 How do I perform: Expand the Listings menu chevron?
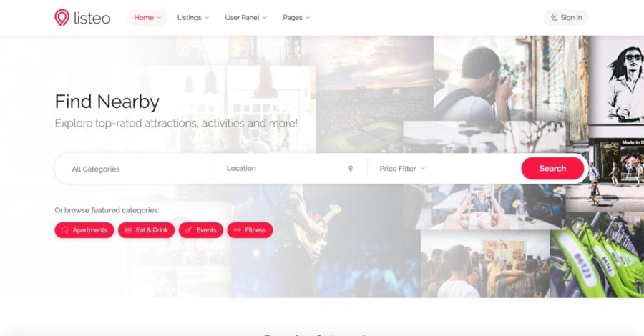(x=207, y=18)
